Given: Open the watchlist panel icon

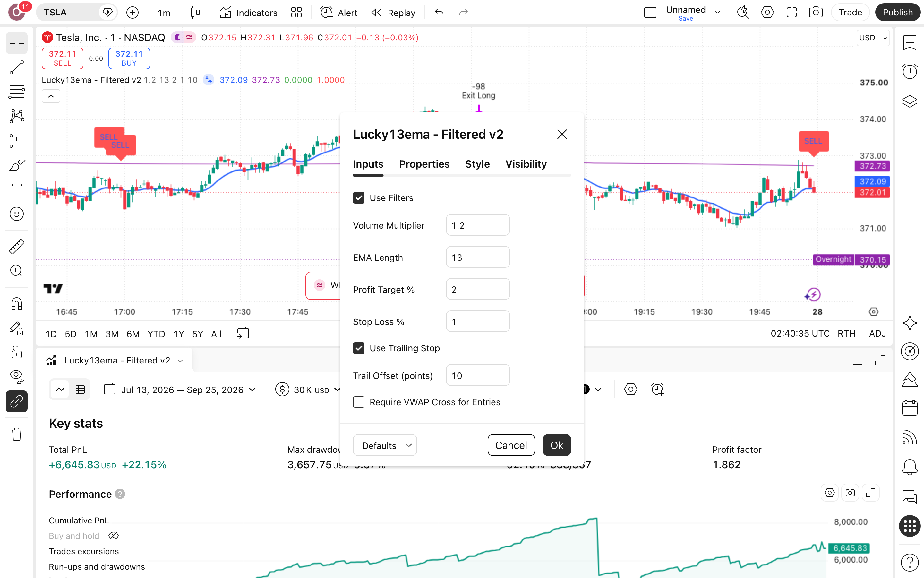Looking at the screenshot, I should 910,42.
